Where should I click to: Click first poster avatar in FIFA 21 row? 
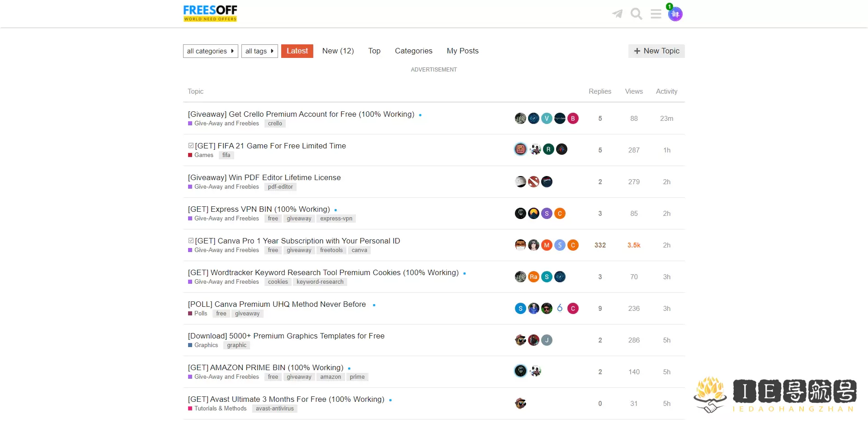521,149
